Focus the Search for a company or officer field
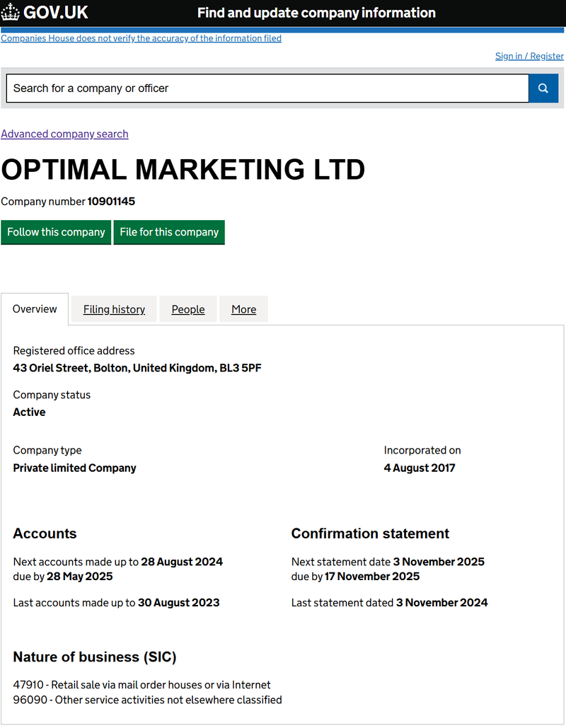The height and width of the screenshot is (728, 566). tap(267, 88)
